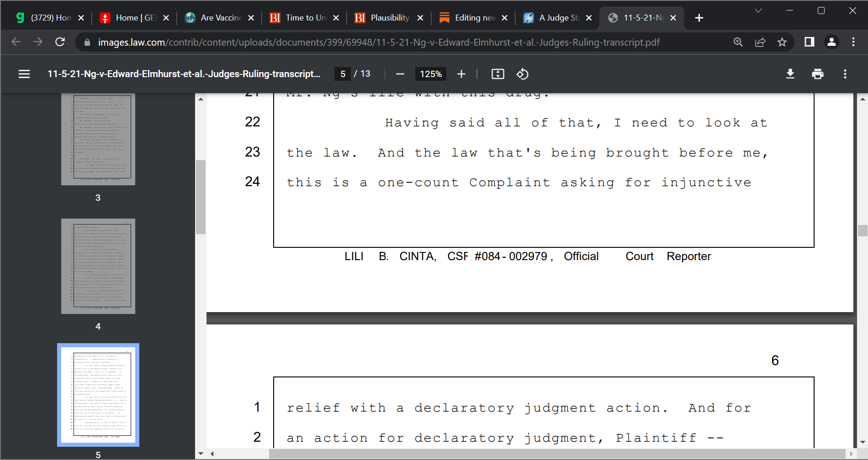
Task: Edit the current page number field
Action: coord(343,74)
